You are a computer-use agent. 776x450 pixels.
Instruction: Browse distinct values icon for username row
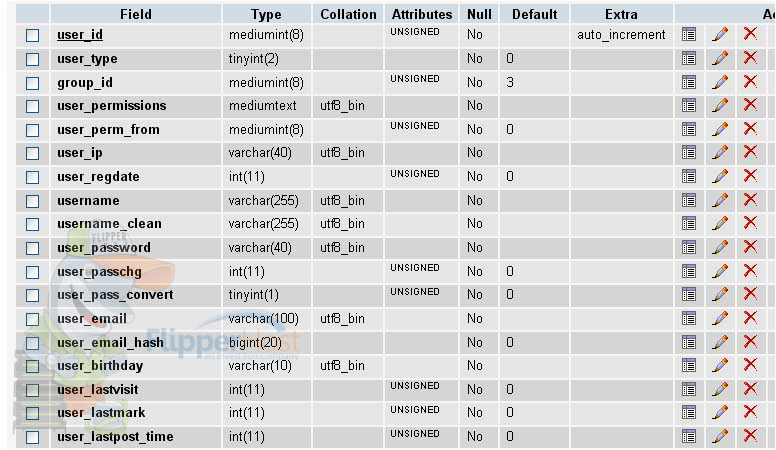point(688,200)
